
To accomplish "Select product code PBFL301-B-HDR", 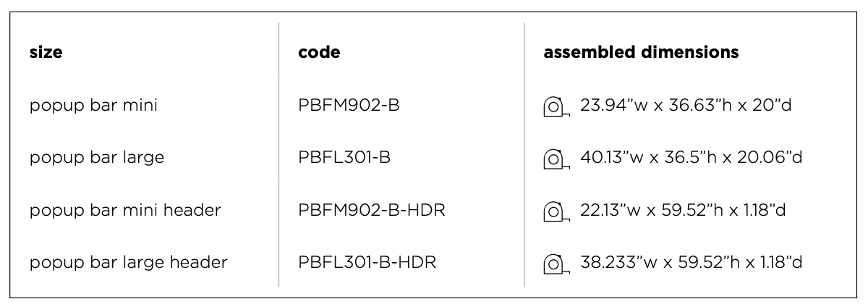I will (367, 262).
